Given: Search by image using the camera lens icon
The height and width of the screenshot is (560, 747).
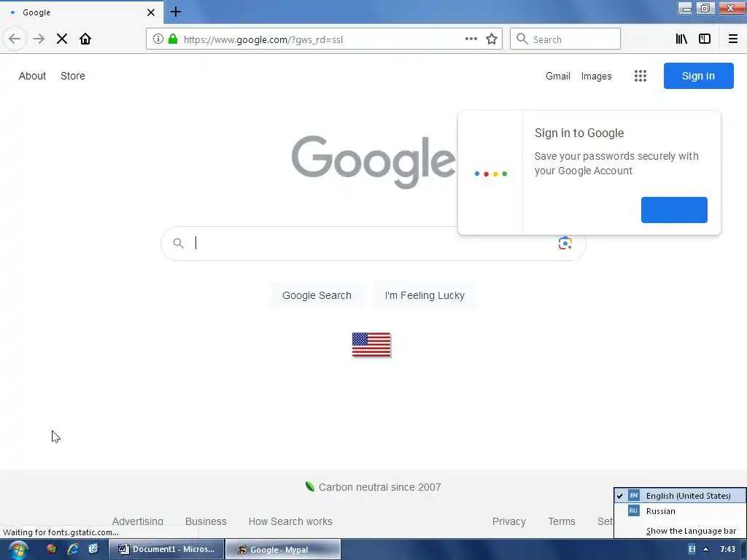Looking at the screenshot, I should pyautogui.click(x=565, y=243).
